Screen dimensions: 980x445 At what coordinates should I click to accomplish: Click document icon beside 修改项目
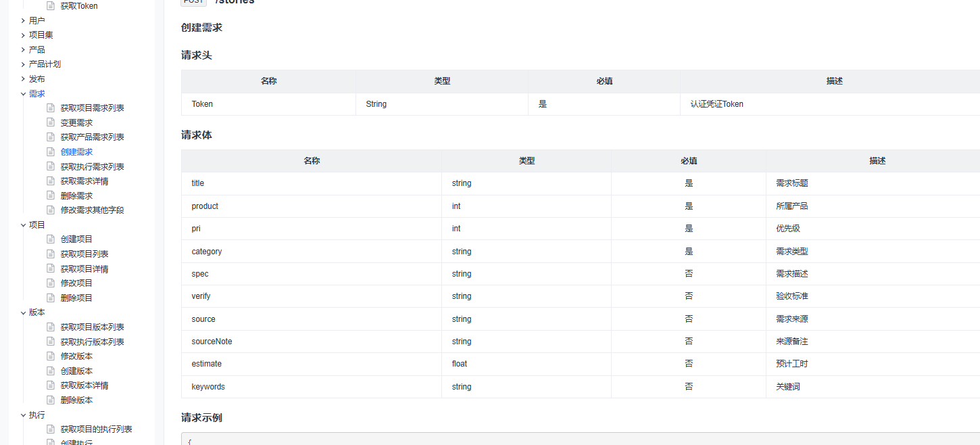[50, 283]
